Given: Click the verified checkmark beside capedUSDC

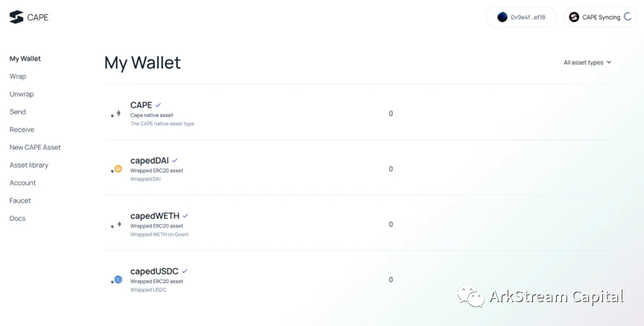Looking at the screenshot, I should (x=185, y=272).
